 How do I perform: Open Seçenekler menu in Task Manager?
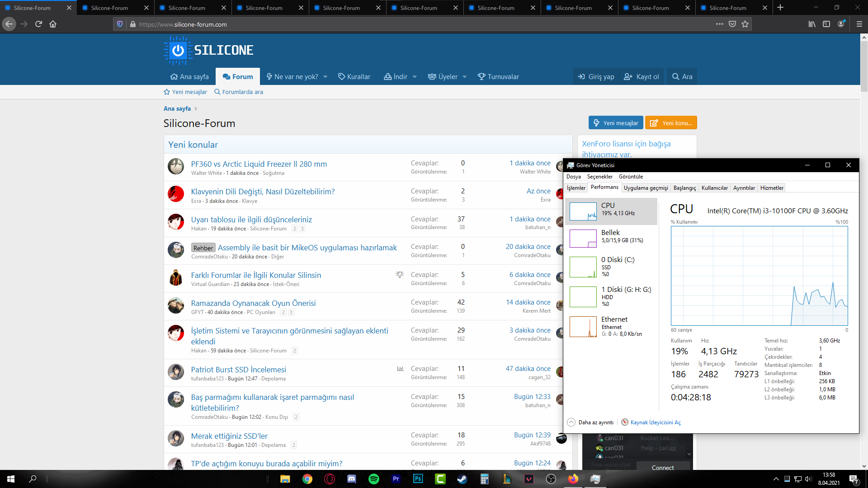pos(600,177)
